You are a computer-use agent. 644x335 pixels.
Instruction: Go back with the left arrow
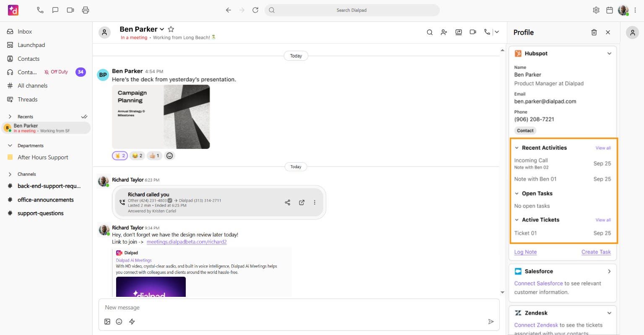click(229, 10)
